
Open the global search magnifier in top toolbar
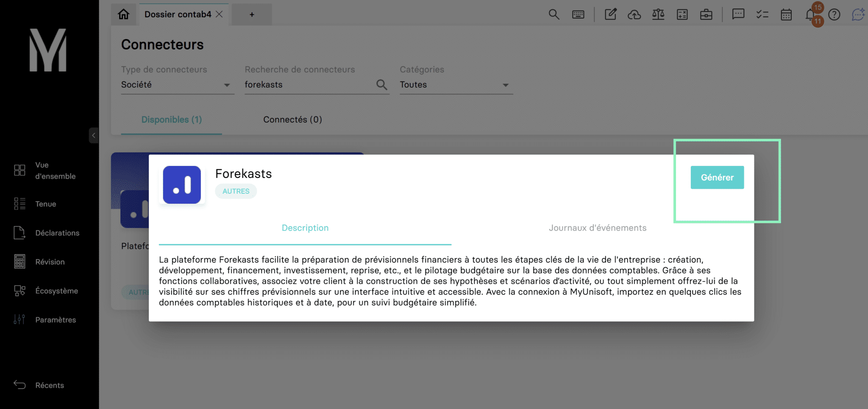pos(554,14)
